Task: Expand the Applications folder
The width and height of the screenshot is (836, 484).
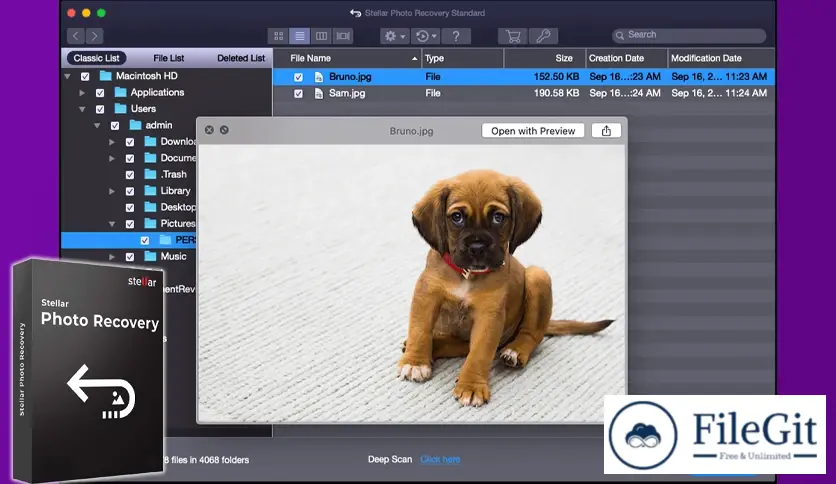Action: click(x=82, y=93)
